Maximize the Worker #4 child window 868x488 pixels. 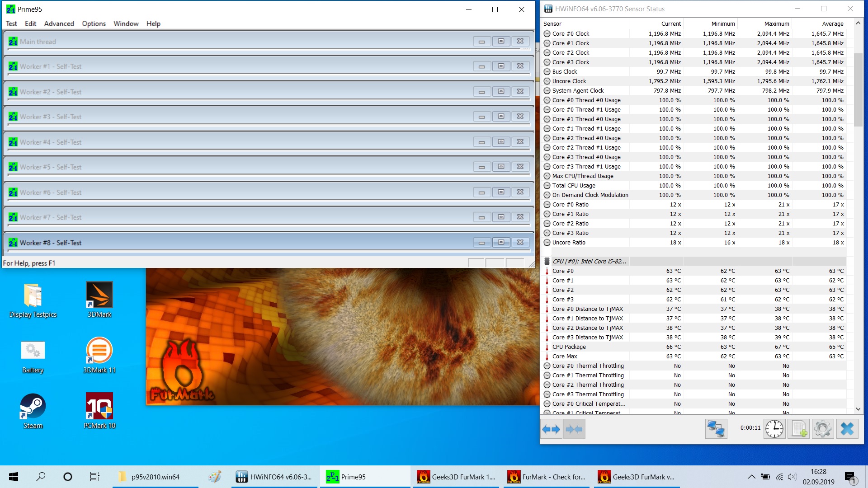tap(501, 142)
